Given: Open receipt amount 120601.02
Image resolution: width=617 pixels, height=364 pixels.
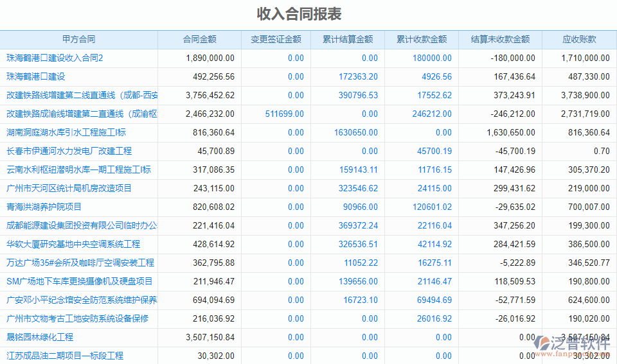Looking at the screenshot, I should 432,207.
